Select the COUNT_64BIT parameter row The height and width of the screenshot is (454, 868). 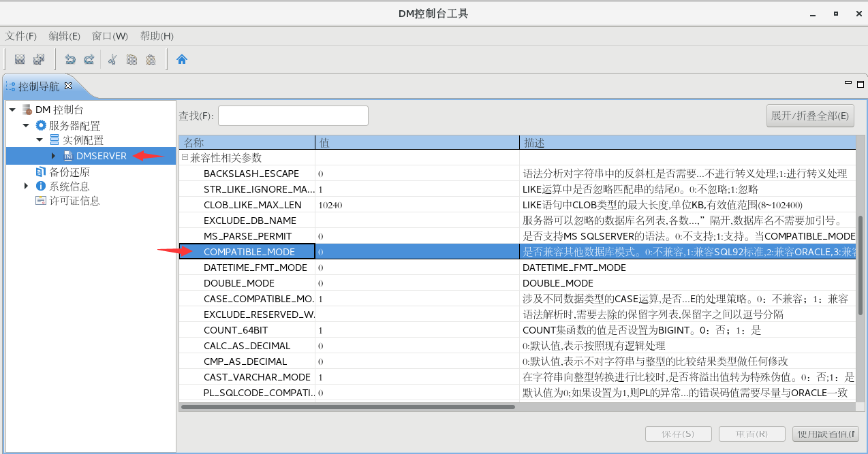pyautogui.click(x=517, y=330)
